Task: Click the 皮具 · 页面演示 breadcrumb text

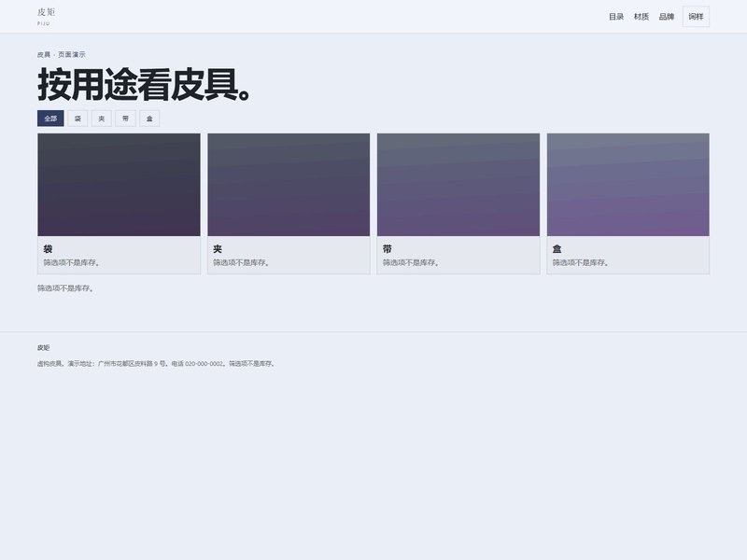Action: tap(62, 55)
